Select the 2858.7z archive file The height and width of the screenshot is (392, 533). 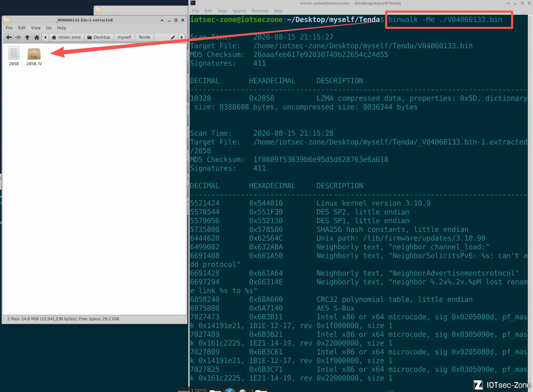tap(34, 57)
